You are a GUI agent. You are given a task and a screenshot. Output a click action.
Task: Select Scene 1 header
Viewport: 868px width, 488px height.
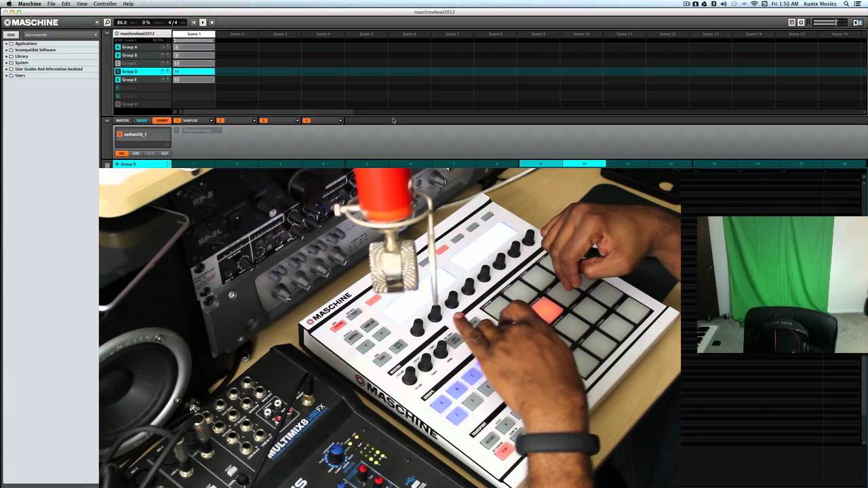194,34
